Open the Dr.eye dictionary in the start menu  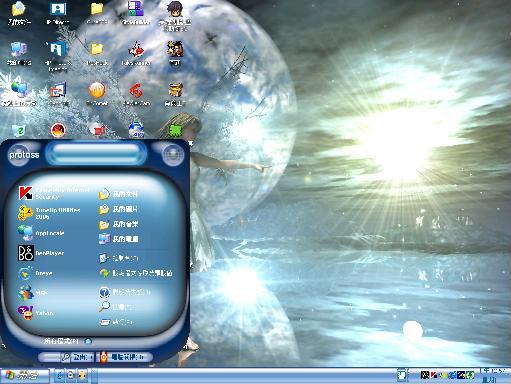[36, 273]
